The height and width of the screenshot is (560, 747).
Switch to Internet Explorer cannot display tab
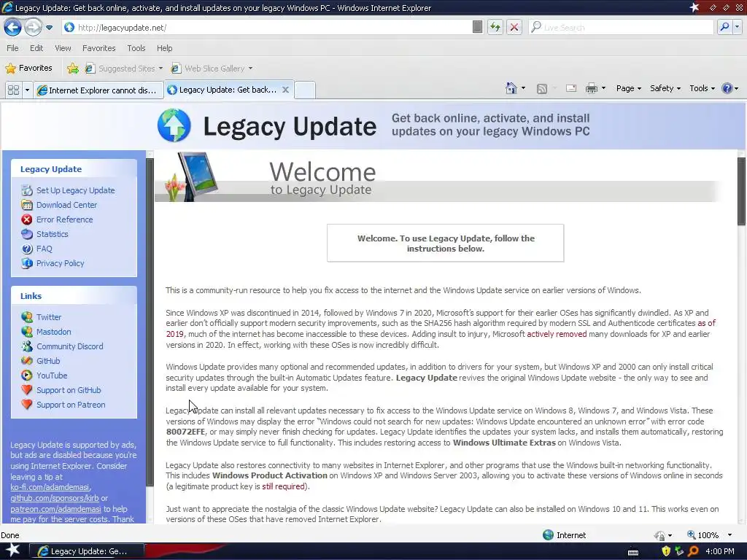point(98,90)
